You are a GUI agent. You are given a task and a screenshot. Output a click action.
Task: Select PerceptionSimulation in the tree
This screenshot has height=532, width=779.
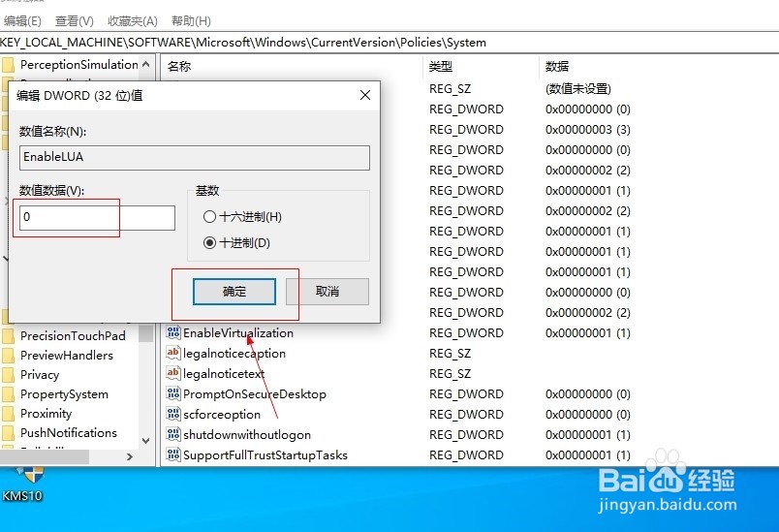click(x=79, y=65)
